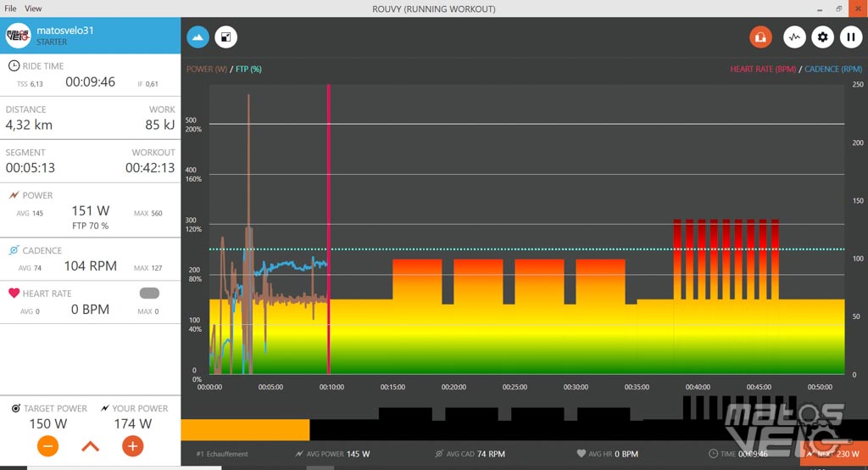Click the ride time value 00:09:46
The width and height of the screenshot is (868, 470).
pos(90,82)
